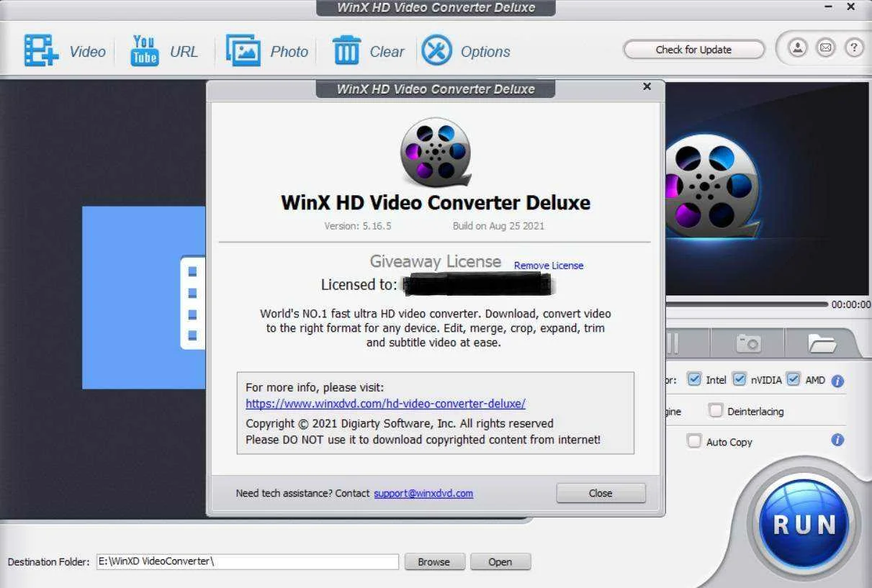Click the Browse destination button
The width and height of the screenshot is (872, 588).
[433, 562]
